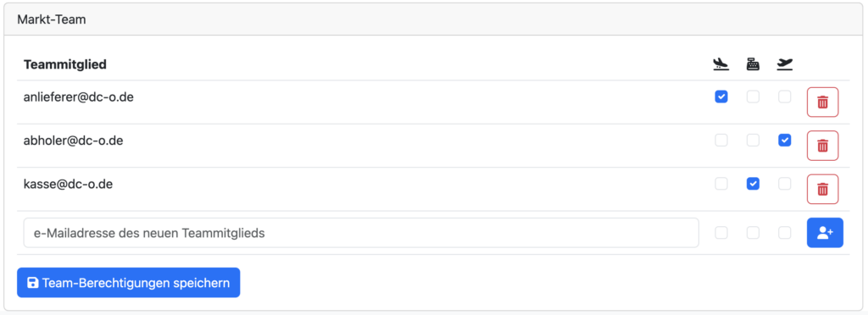The image size is (868, 315).
Task: Delete team member anlieferer@dc-o.de
Action: click(x=822, y=102)
